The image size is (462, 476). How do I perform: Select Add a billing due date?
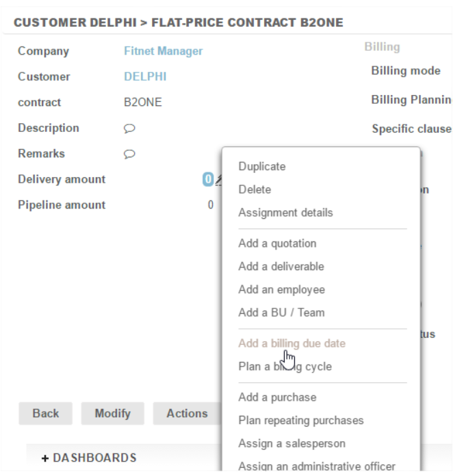[x=292, y=343]
